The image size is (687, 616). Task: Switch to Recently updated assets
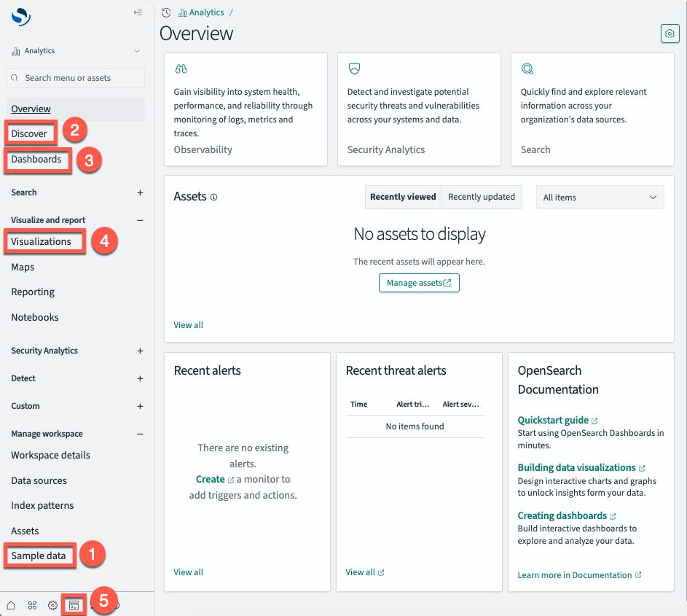481,197
